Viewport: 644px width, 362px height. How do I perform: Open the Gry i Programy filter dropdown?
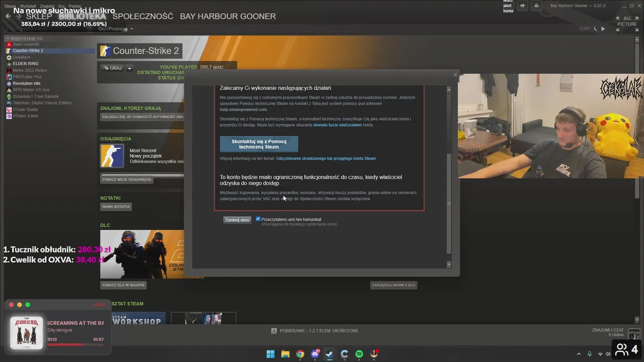tap(115, 29)
